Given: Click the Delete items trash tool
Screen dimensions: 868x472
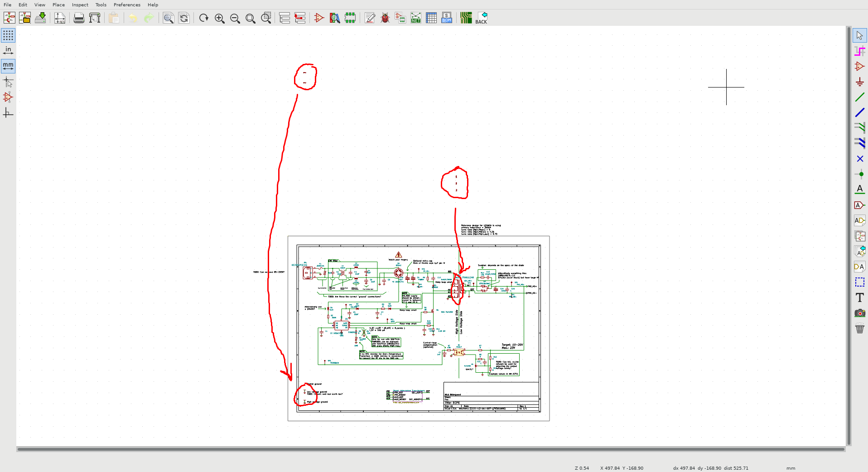Looking at the screenshot, I should coord(859,328).
